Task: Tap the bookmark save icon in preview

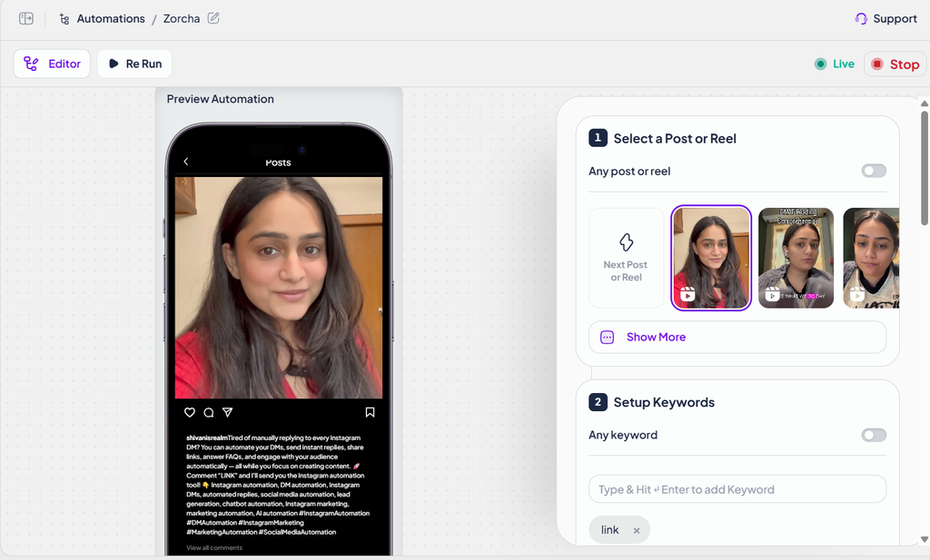Action: tap(371, 412)
